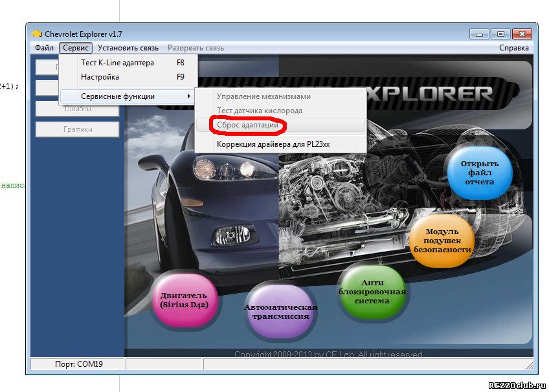Close the Chevrolet Explorer window
This screenshot has height=392, width=549.
(x=522, y=34)
